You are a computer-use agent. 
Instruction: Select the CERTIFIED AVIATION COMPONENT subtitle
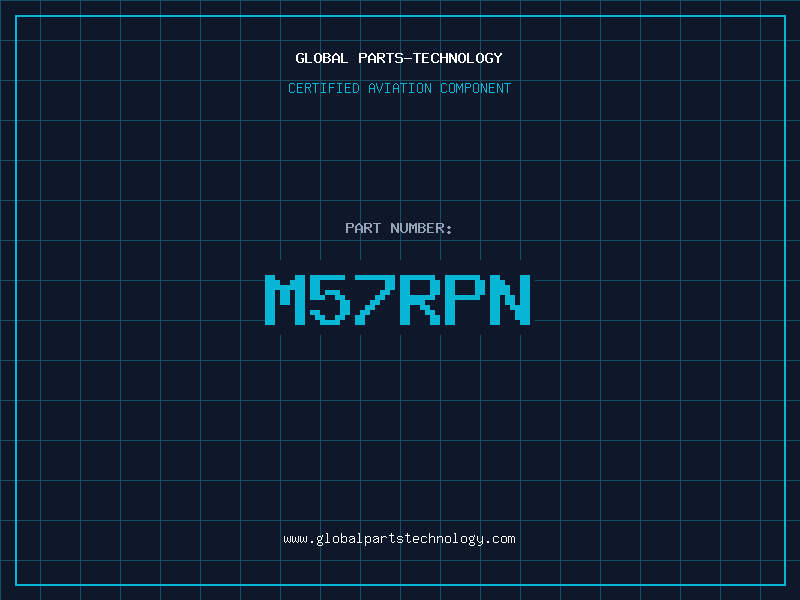pyautogui.click(x=399, y=88)
